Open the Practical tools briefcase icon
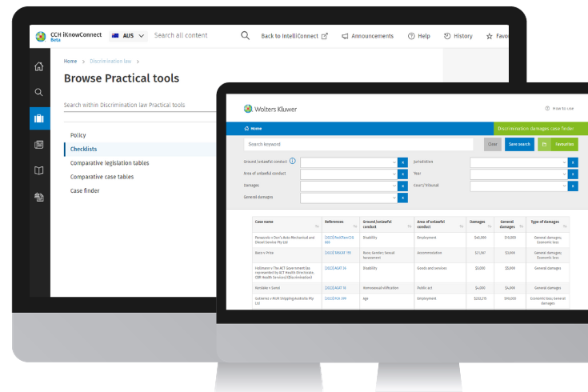588x392 pixels. coord(38,119)
